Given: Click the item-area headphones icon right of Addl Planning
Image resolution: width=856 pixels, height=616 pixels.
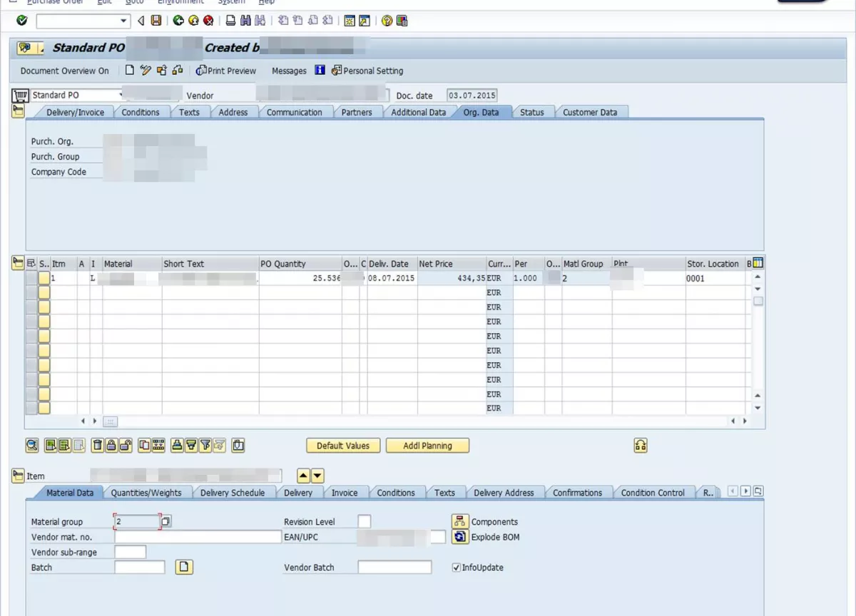Looking at the screenshot, I should click(x=641, y=446).
